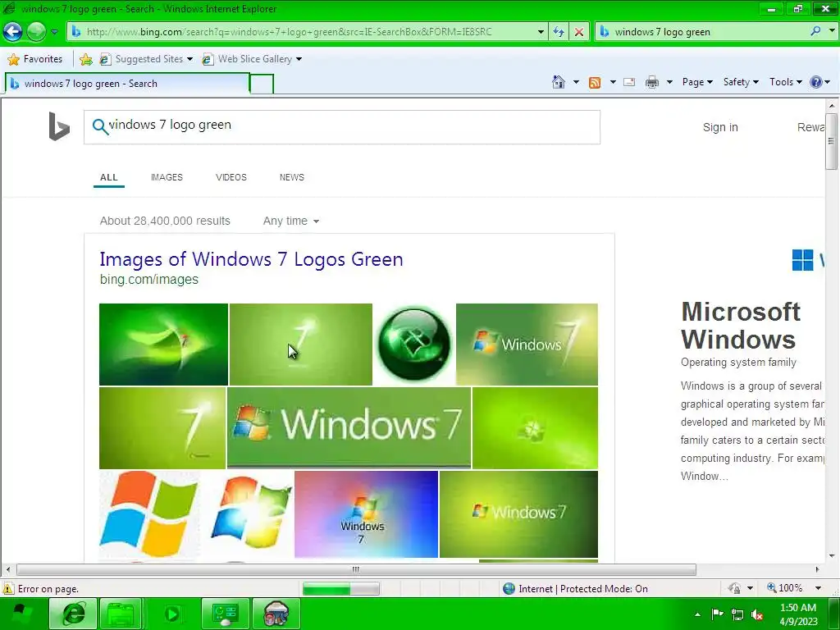Click the Read Mail icon
This screenshot has height=630, width=840.
click(629, 82)
